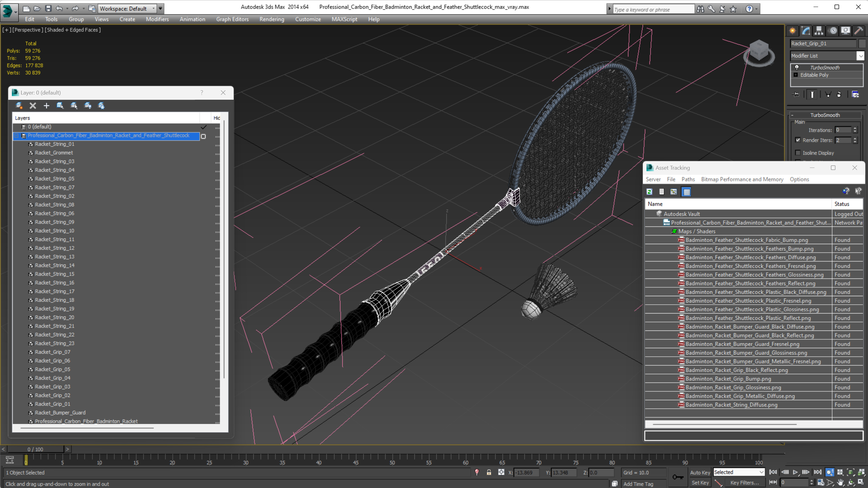868x488 pixels.
Task: Click the Redo arrow icon
Action: point(75,9)
